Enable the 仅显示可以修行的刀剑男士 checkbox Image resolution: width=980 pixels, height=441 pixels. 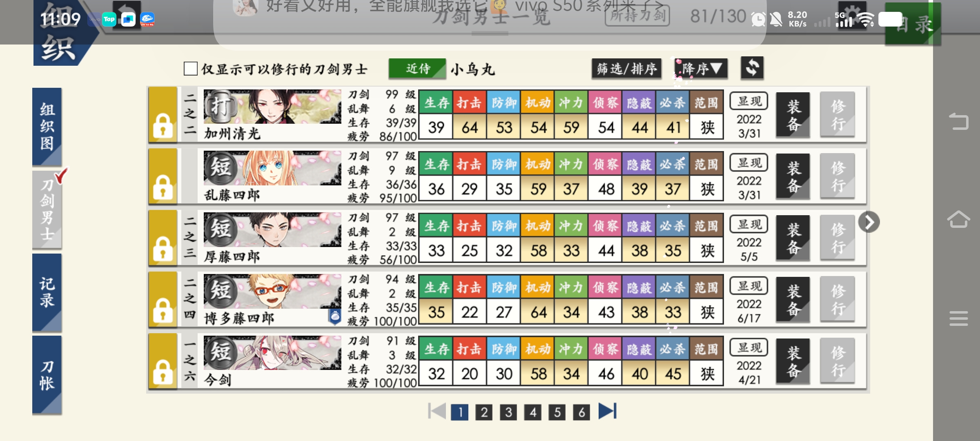click(190, 69)
